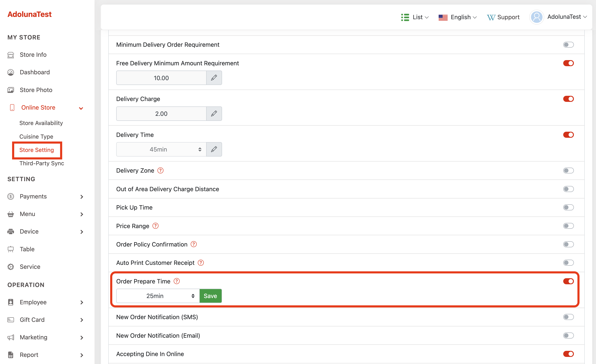Image resolution: width=596 pixels, height=364 pixels.
Task: Enable Minimum Delivery Order Requirement toggle
Action: [568, 45]
